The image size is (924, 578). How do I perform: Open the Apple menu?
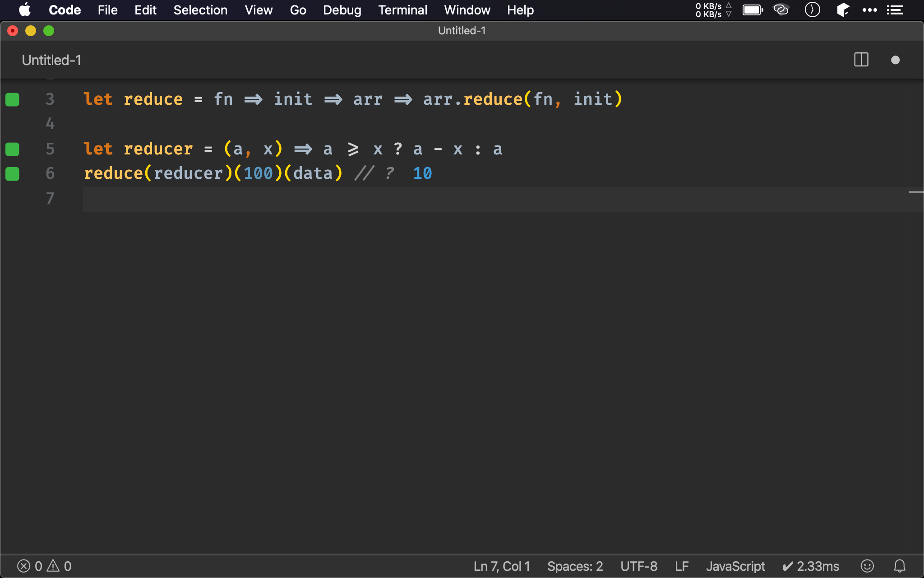25,10
